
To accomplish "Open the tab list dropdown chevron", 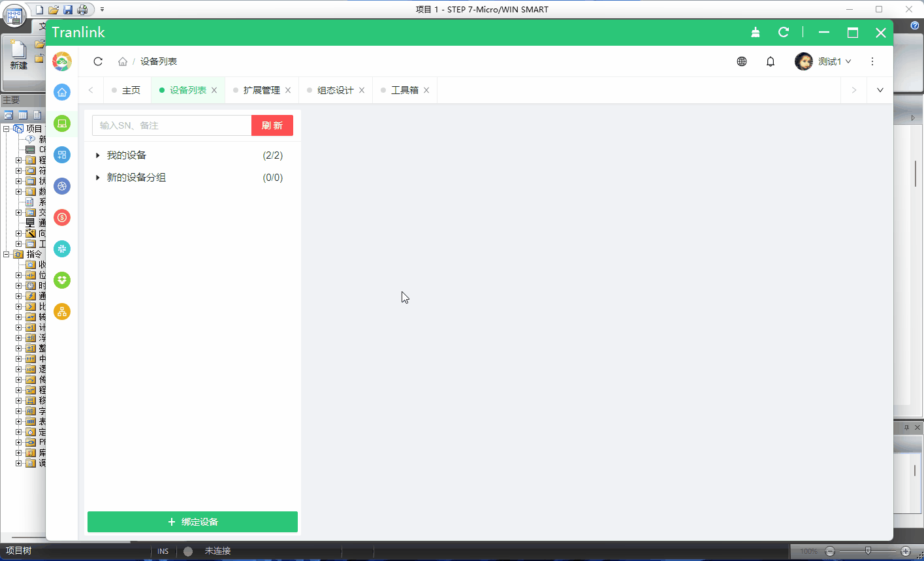I will point(880,90).
